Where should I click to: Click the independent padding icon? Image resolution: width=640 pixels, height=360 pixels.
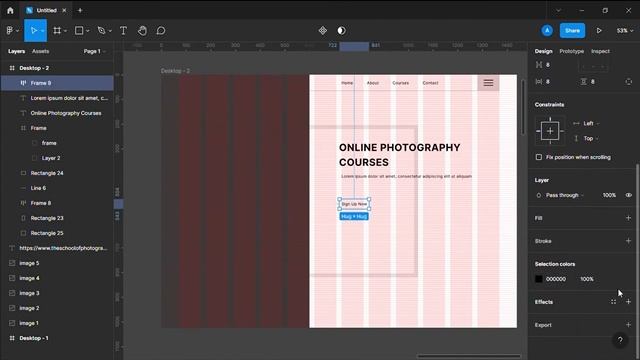[628, 82]
